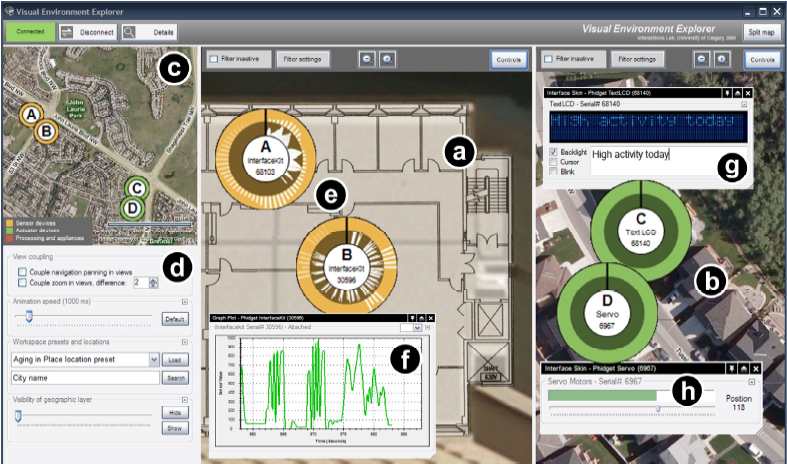787x464 pixels.
Task: Click the Split map button
Action: pyautogui.click(x=761, y=32)
